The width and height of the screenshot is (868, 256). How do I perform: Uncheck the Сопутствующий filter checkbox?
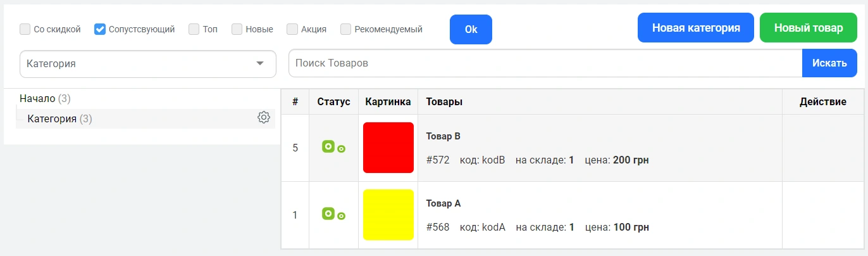point(100,29)
